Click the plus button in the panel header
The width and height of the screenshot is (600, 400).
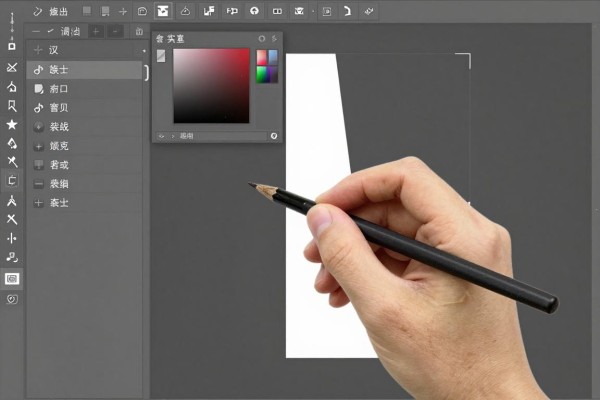[96, 31]
